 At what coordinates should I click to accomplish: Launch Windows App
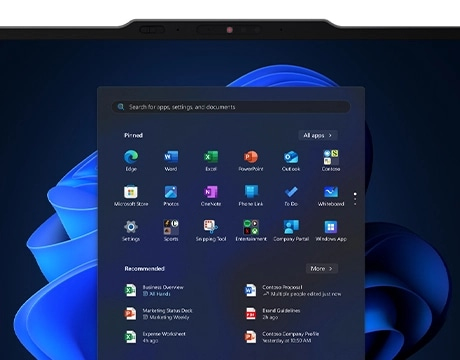(331, 231)
